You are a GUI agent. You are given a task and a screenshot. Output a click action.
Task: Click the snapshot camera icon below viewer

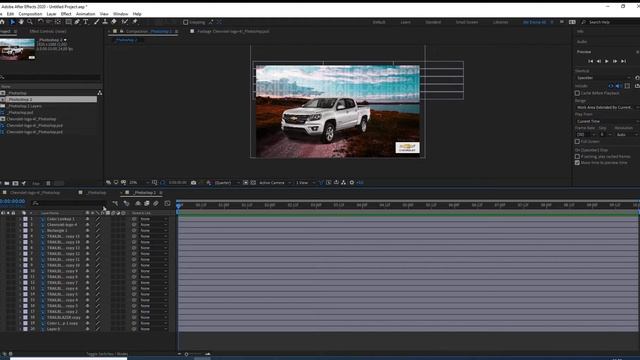(x=193, y=182)
